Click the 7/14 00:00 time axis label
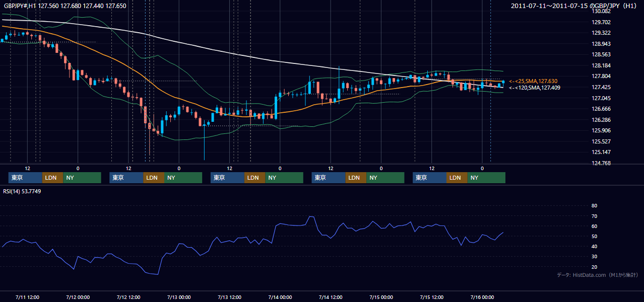Screen dimensions: 644x302 (x=280, y=297)
